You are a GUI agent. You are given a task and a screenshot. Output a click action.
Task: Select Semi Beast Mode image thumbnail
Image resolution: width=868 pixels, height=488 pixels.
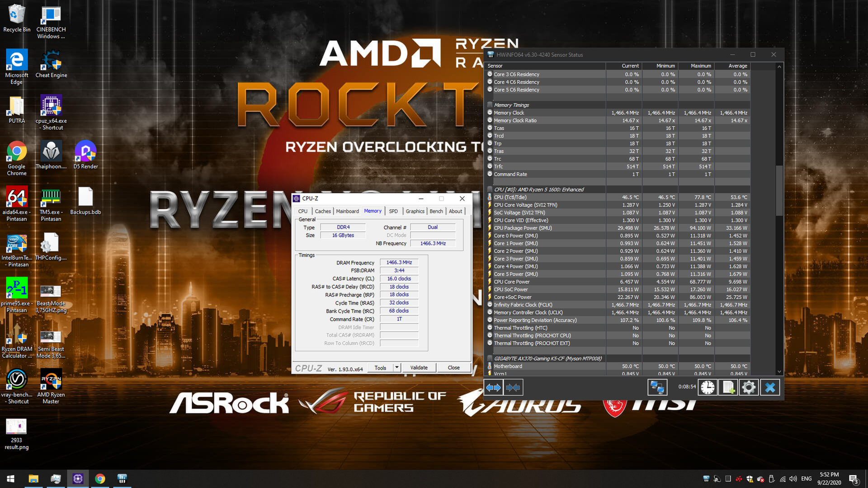click(x=51, y=345)
